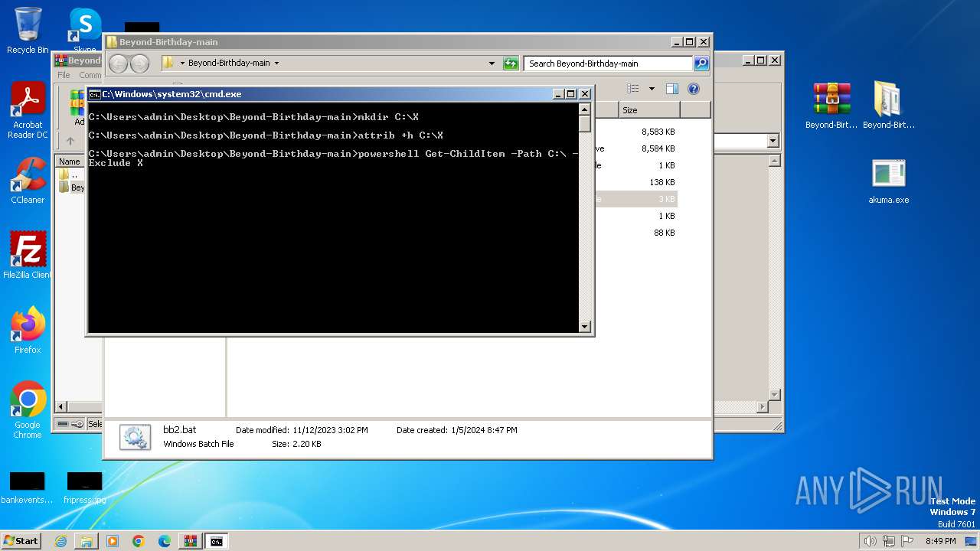Select the file row sized 8,583 KB
The image size is (980, 551).
click(x=637, y=132)
